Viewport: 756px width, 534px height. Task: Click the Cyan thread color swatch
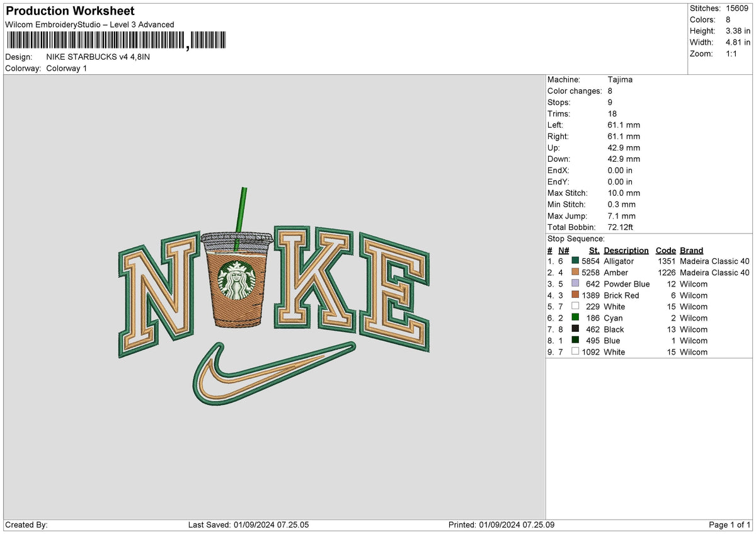pos(575,317)
